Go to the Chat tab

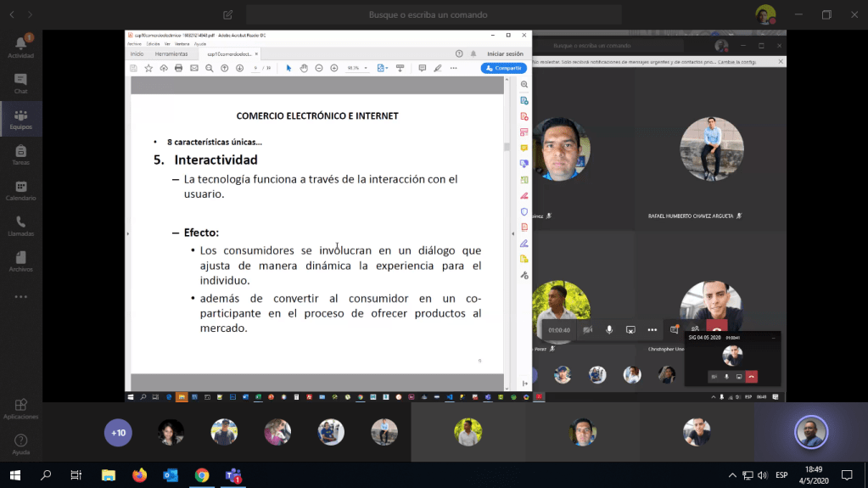(20, 83)
